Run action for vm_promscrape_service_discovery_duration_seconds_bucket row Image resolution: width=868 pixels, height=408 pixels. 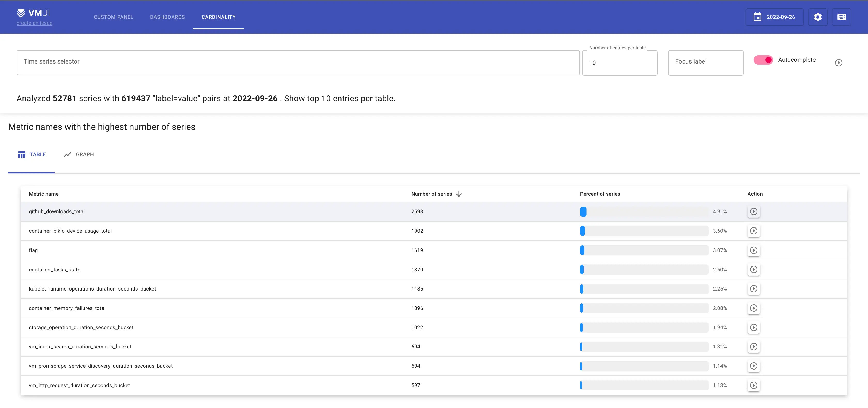click(754, 366)
